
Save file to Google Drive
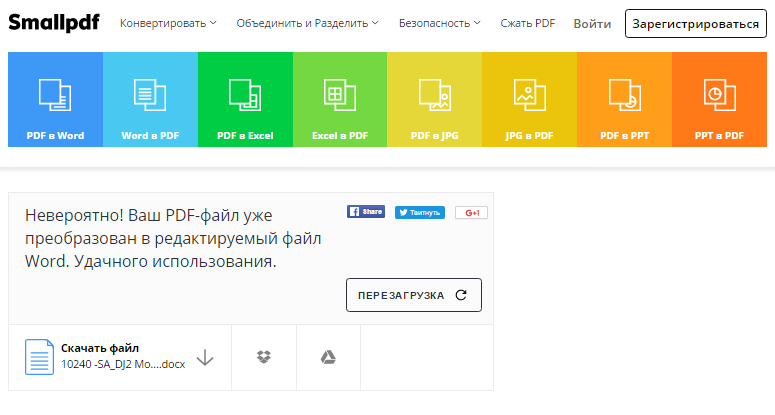327,357
